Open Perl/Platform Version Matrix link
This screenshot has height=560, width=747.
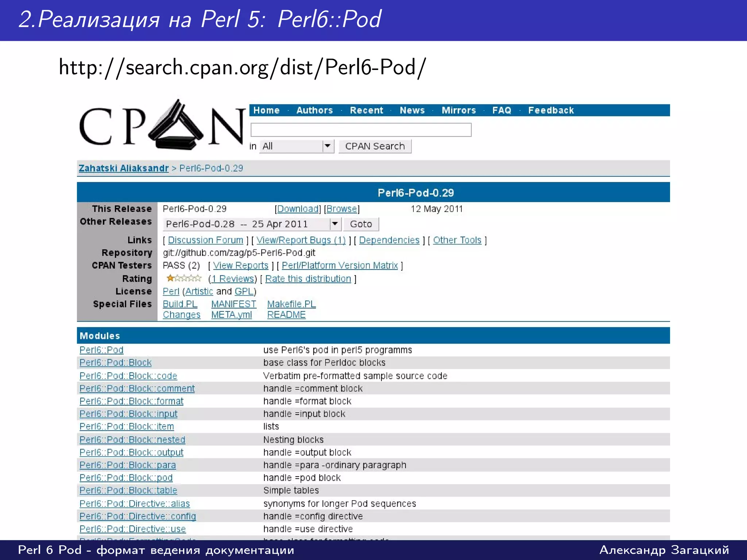[x=340, y=265]
